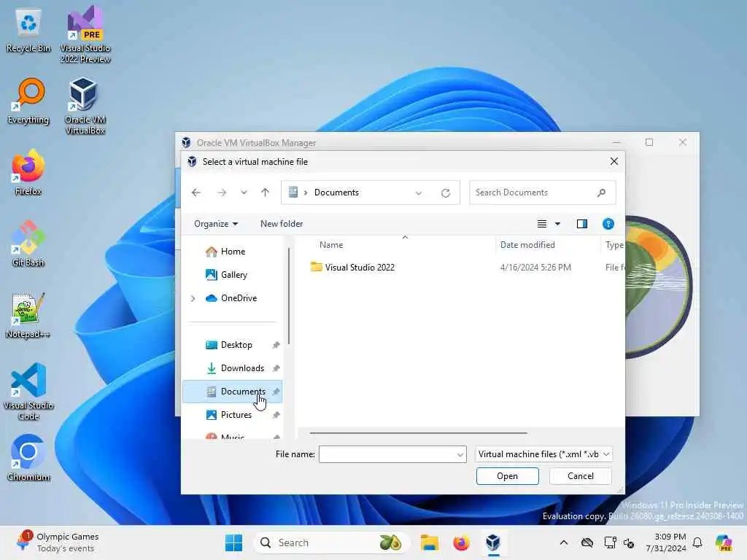The image size is (747, 560).
Task: Open Windows Start menu
Action: [x=233, y=542]
